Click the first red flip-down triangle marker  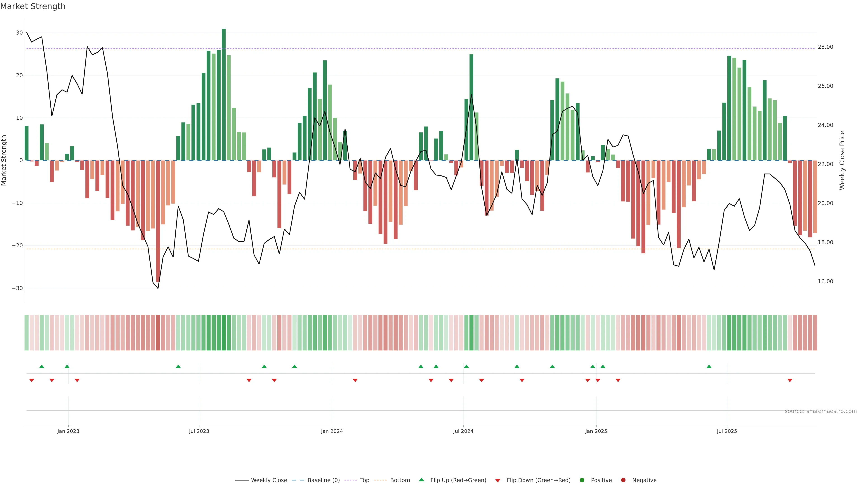click(32, 380)
